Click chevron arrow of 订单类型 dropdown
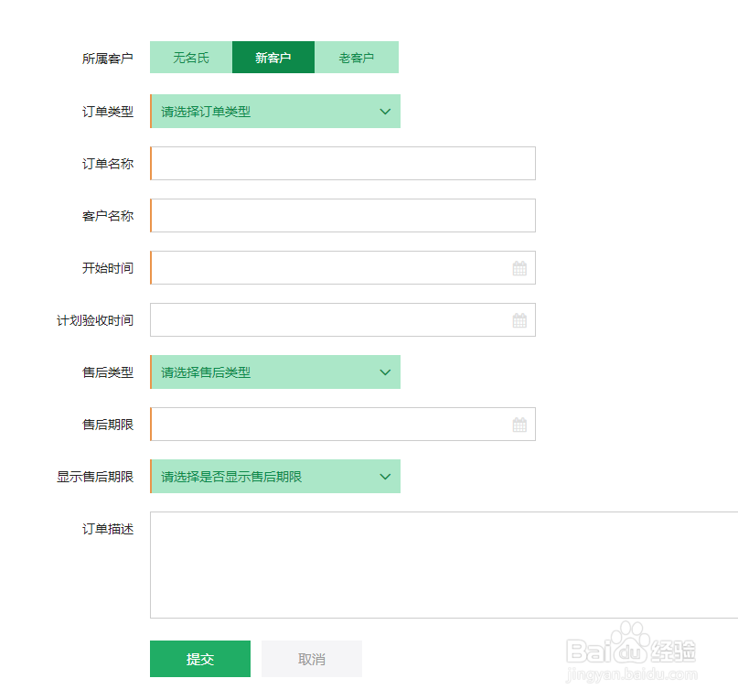The width and height of the screenshot is (738, 700). (385, 112)
